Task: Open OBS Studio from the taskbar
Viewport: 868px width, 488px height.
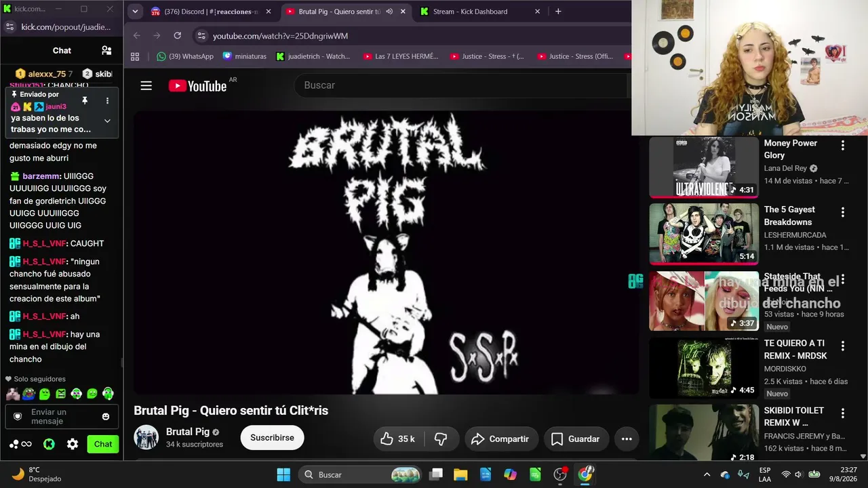Action: 560,474
